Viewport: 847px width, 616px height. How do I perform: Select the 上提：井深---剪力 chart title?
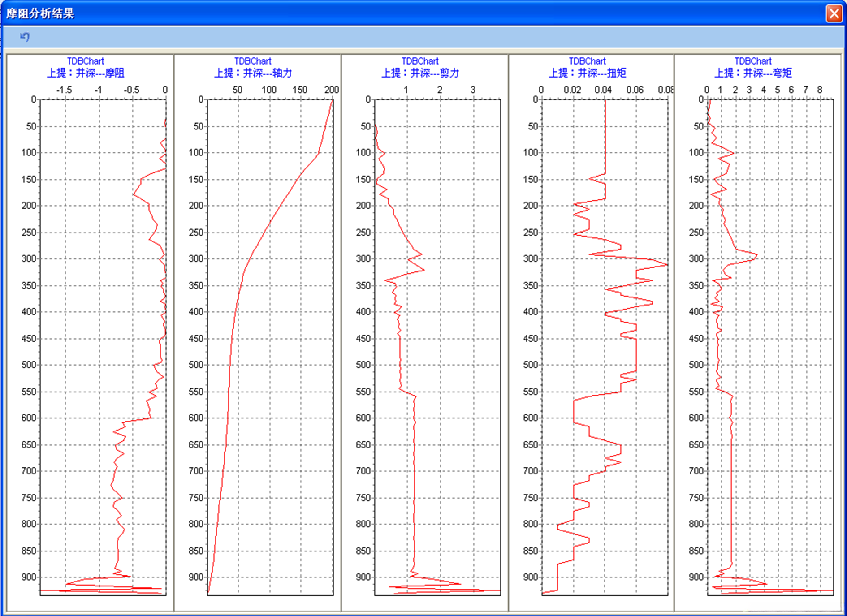click(x=420, y=73)
